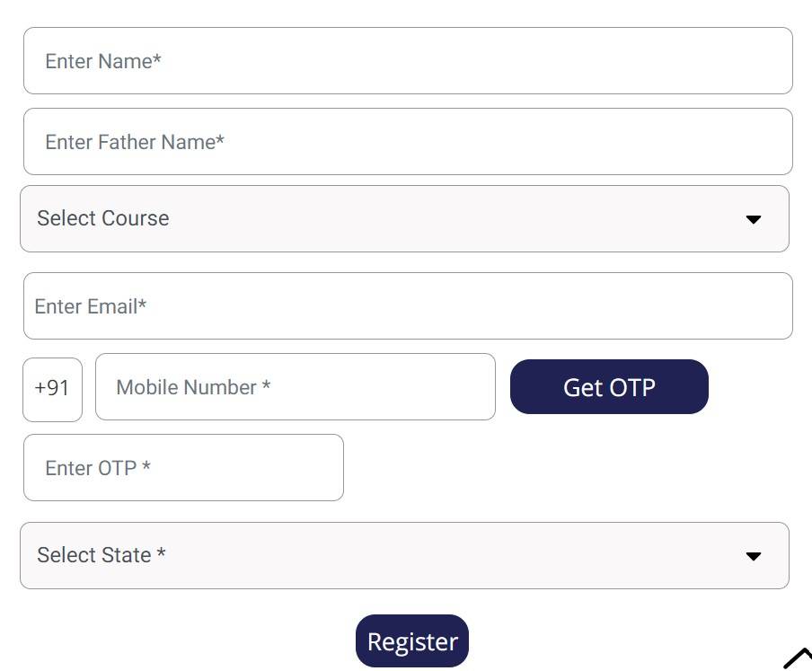Viewport: 812px width, 671px height.
Task: Click the 'Select Course' label text
Action: [x=103, y=218]
